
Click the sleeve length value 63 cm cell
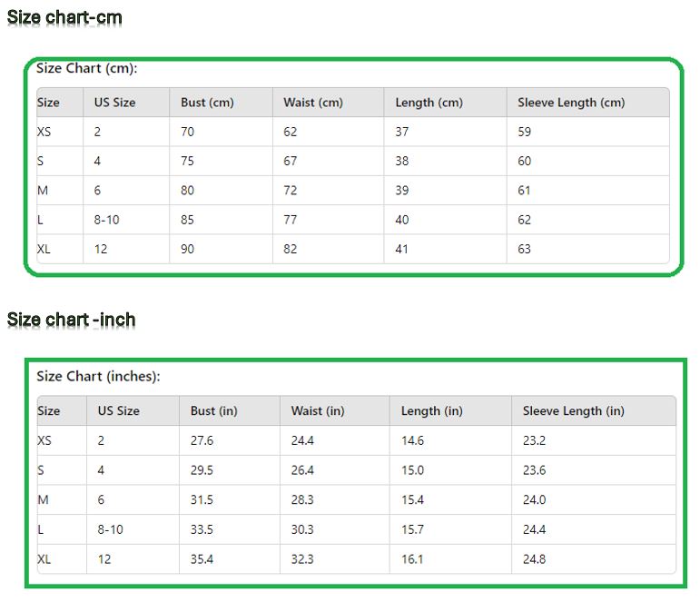525,249
